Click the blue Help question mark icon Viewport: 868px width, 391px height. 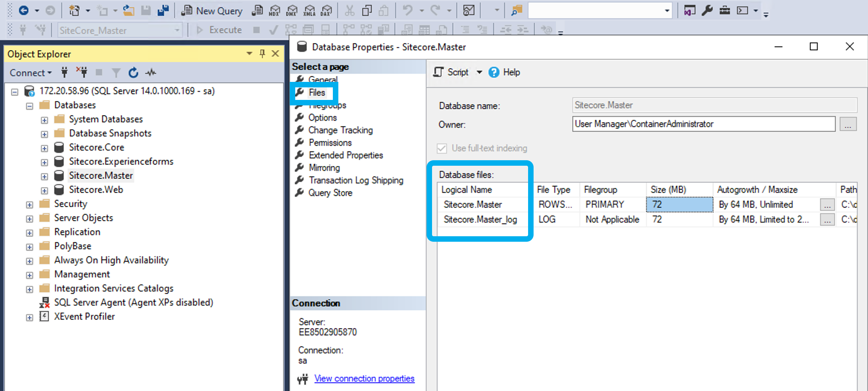click(494, 72)
